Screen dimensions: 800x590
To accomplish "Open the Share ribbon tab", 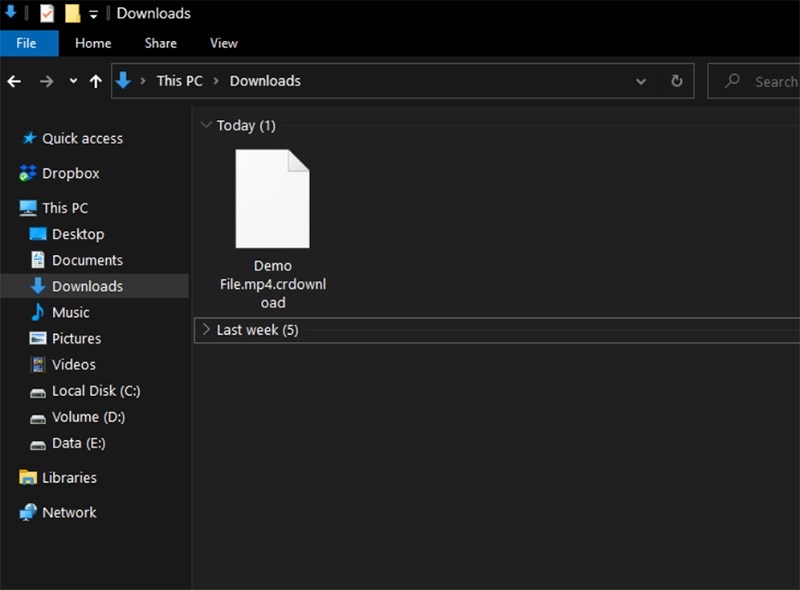I will click(160, 43).
